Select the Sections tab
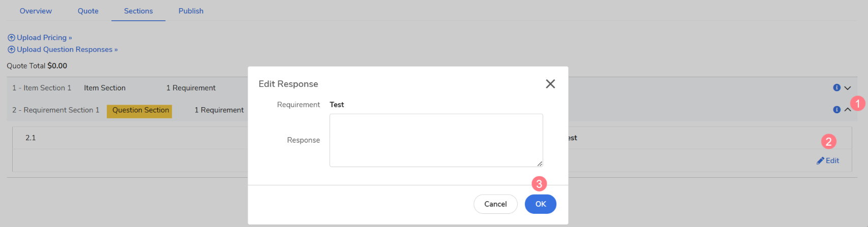 click(x=138, y=11)
